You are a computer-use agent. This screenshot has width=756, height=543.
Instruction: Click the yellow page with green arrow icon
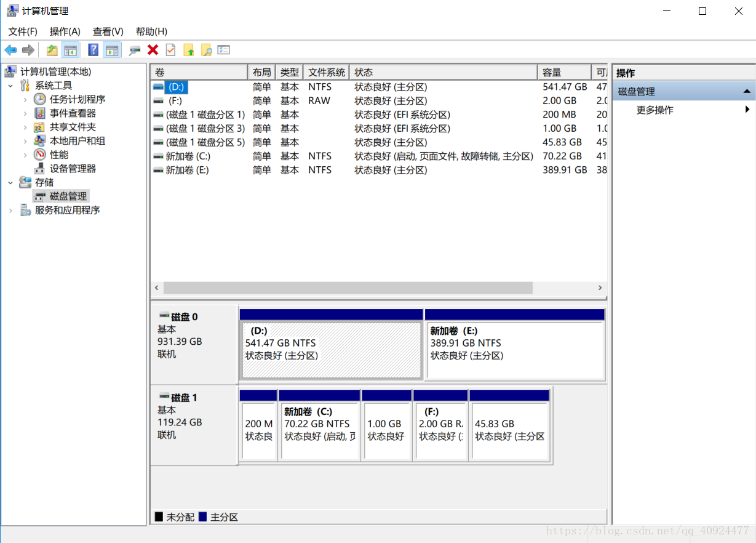189,50
